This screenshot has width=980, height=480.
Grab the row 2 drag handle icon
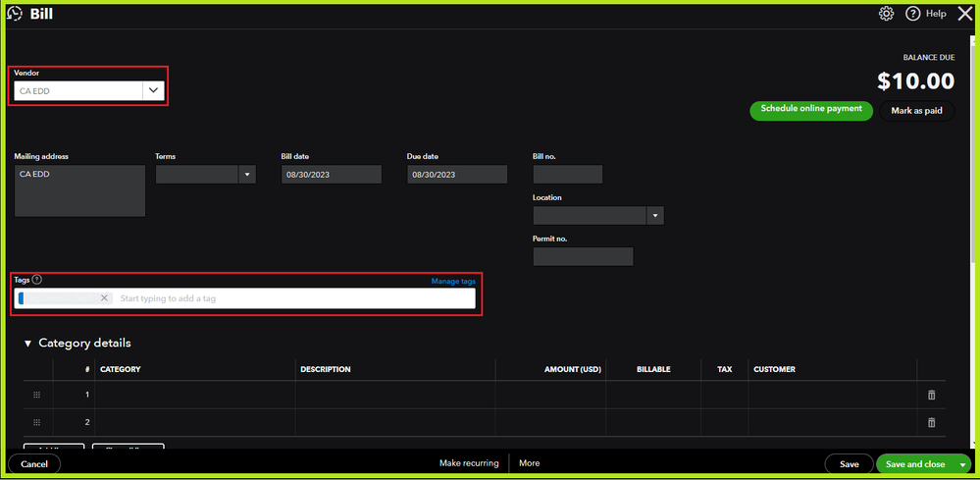(x=36, y=422)
